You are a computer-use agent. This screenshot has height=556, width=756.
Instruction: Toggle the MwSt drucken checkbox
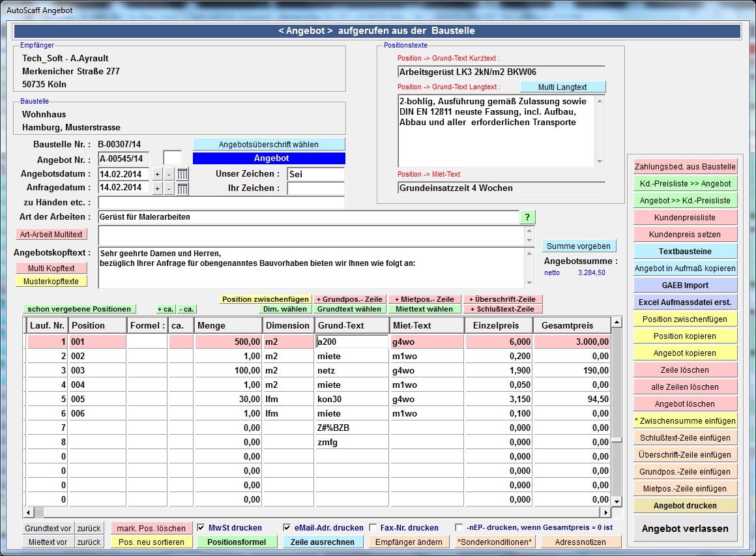pyautogui.click(x=201, y=527)
